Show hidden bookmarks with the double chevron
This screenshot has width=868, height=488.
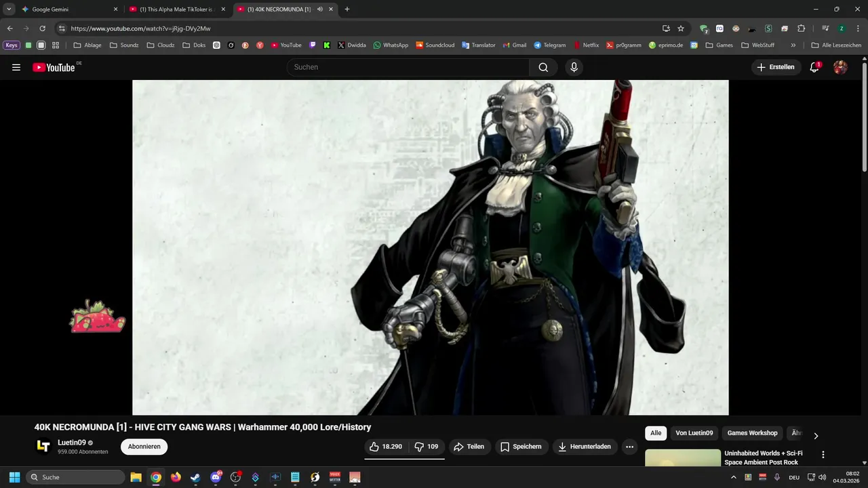[x=793, y=45]
